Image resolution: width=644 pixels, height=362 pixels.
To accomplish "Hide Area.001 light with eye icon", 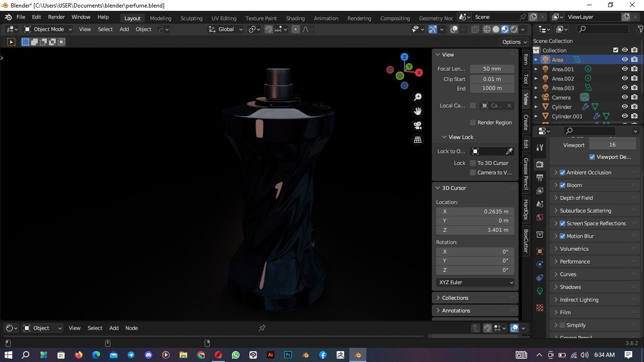I will click(625, 69).
